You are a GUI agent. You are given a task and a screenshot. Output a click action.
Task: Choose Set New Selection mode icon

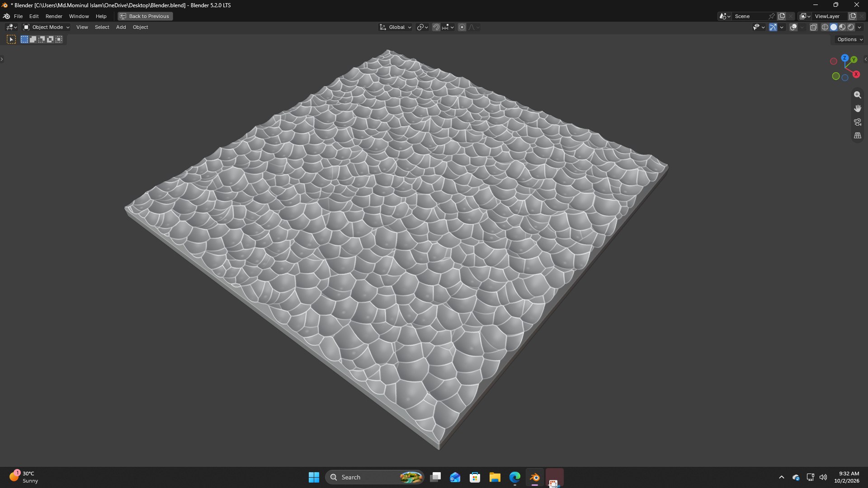24,40
